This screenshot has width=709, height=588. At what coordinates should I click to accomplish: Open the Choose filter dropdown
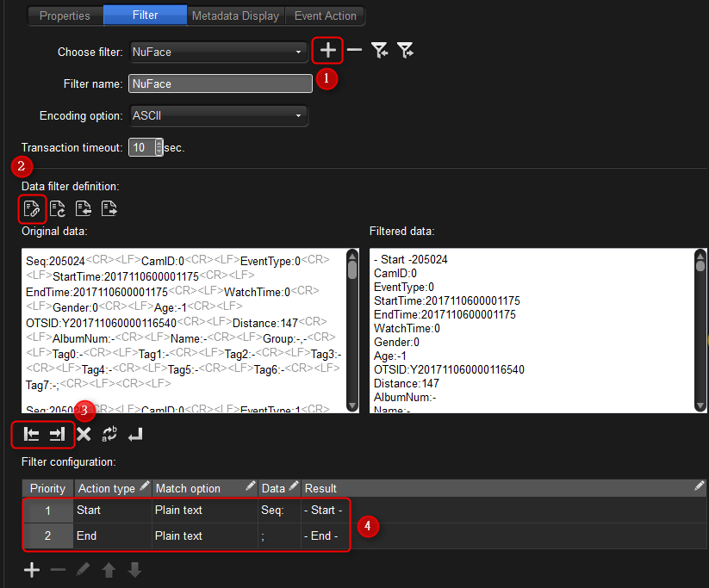pos(218,52)
